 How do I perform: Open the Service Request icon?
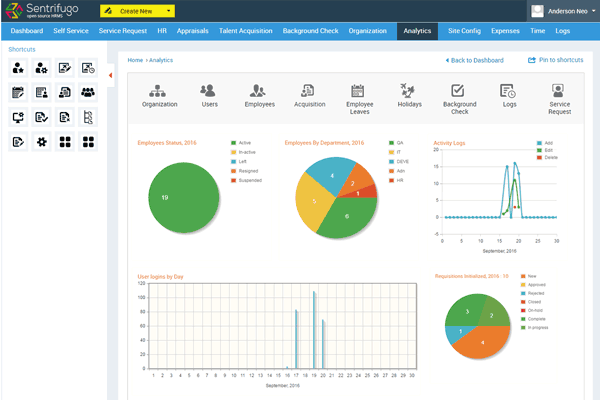pos(558,91)
